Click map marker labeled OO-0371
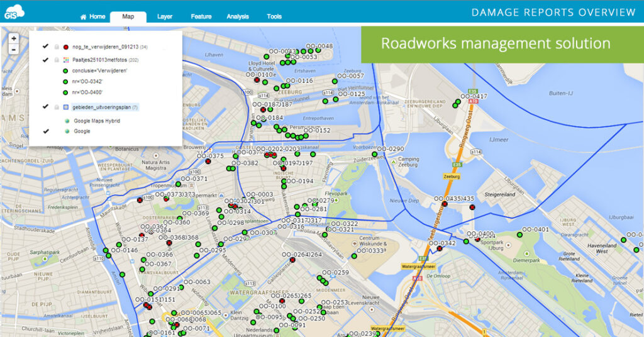644x337 pixels. click(x=178, y=184)
